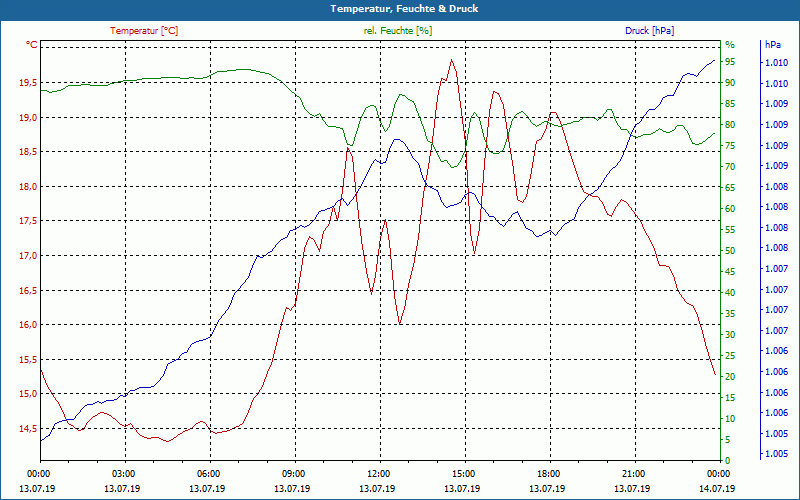
Task: Click the '00:00' label above date 14.07.19
Action: pos(718,473)
